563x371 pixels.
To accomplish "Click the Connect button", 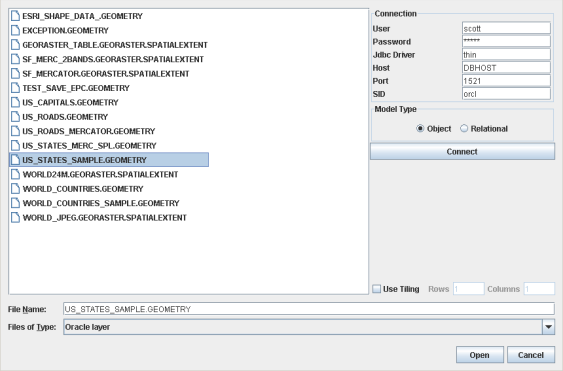I will (x=462, y=152).
